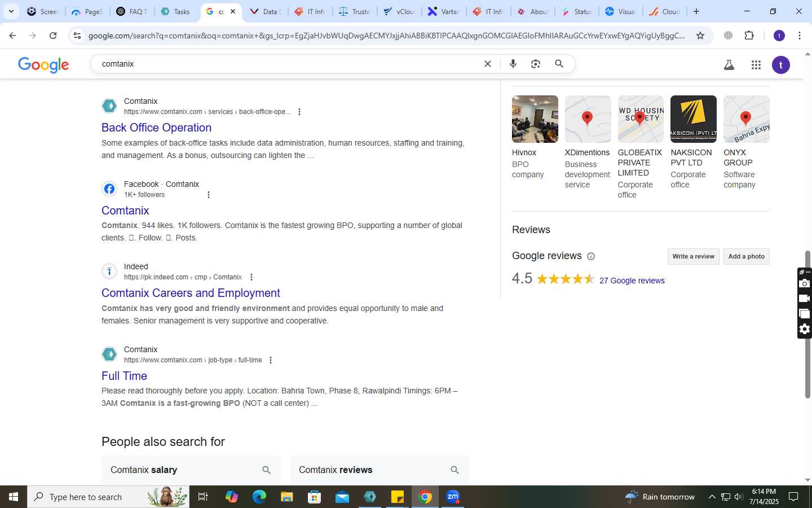This screenshot has height=508, width=812.
Task: Open the ONYX GROUP map thumbnail
Action: tap(746, 119)
